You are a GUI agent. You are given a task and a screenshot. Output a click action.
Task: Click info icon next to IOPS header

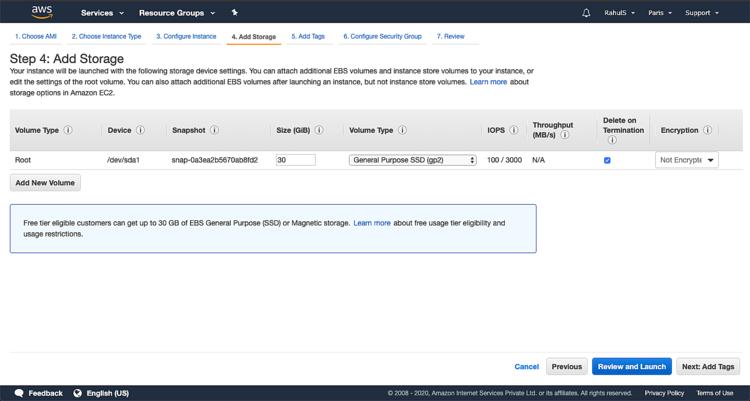[x=514, y=130]
